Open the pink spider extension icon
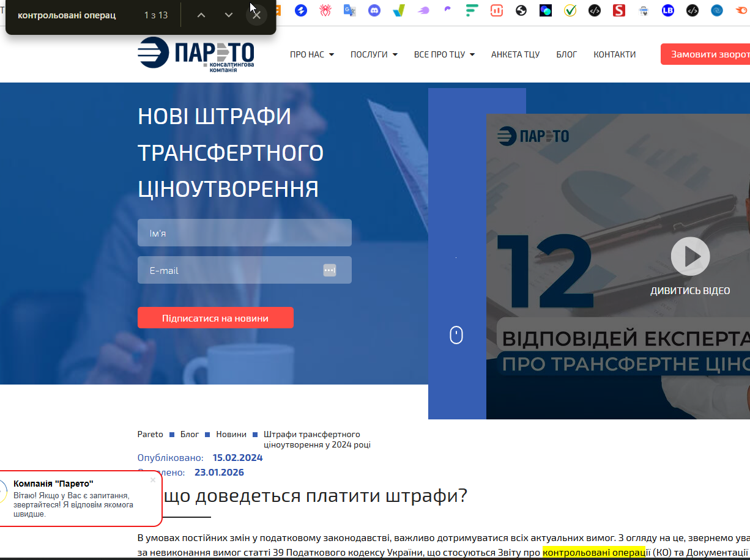Viewport: 750px width, 560px height. click(x=325, y=10)
